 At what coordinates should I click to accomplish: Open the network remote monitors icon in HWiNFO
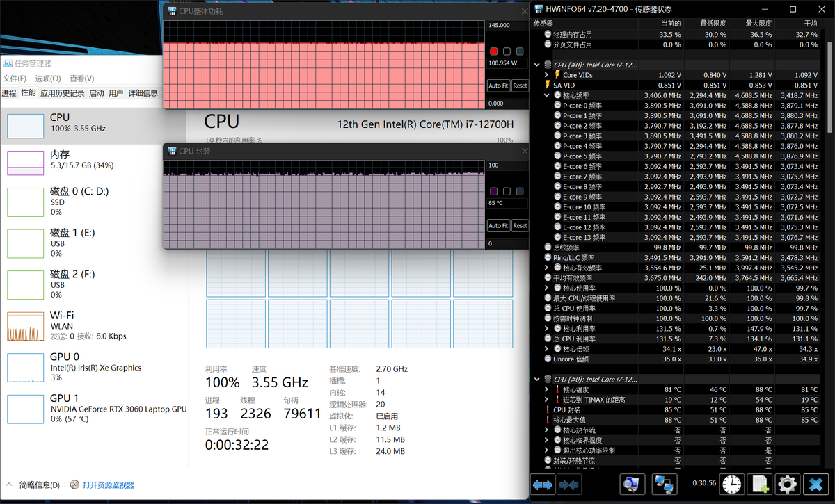pyautogui.click(x=663, y=485)
